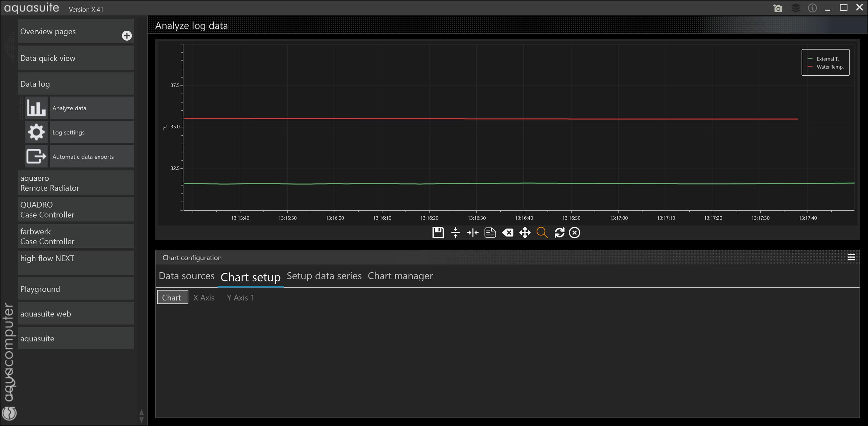The image size is (868, 426).
Task: Click the document page icon below chart
Action: (490, 232)
